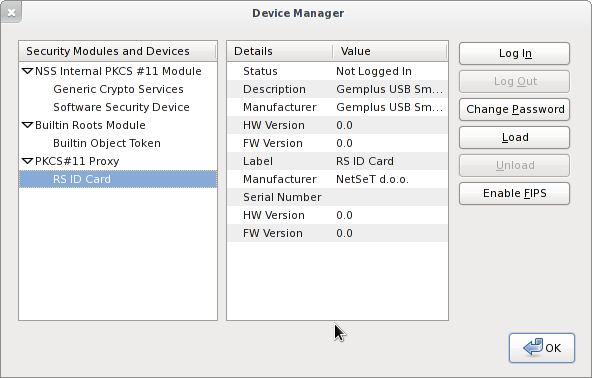Click the Enable FIPS button
The height and width of the screenshot is (378, 592).
click(514, 193)
